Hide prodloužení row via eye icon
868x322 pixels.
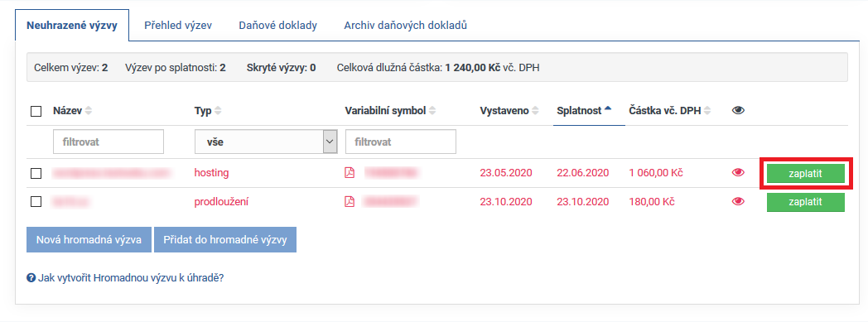pyautogui.click(x=738, y=202)
